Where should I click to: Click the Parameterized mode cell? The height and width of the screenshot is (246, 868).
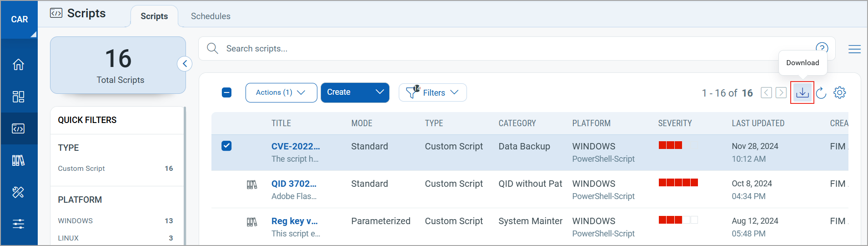tap(381, 221)
